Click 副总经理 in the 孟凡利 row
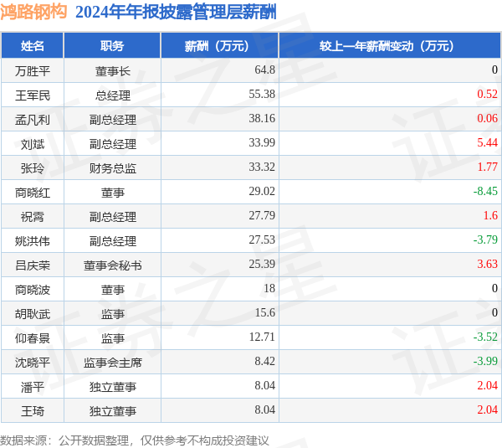 [113, 120]
